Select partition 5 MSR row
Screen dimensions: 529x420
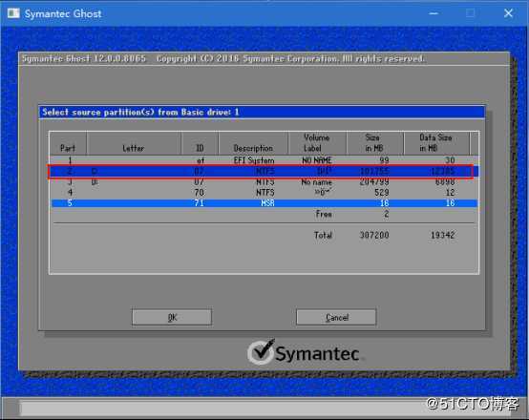(264, 203)
